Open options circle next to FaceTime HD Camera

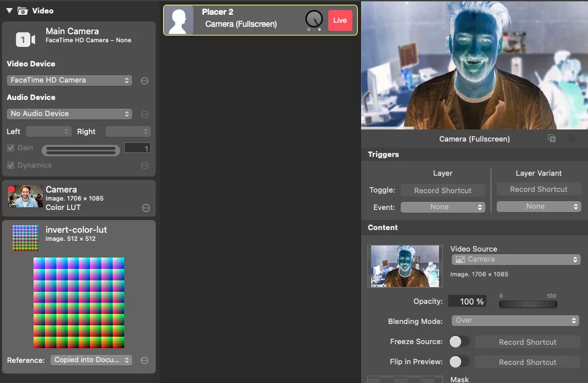pyautogui.click(x=144, y=80)
